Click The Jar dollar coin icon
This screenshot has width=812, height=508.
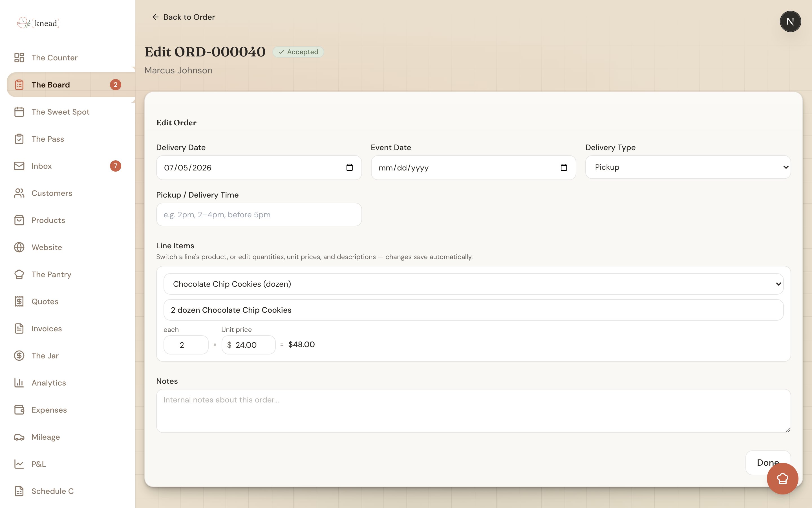point(19,356)
